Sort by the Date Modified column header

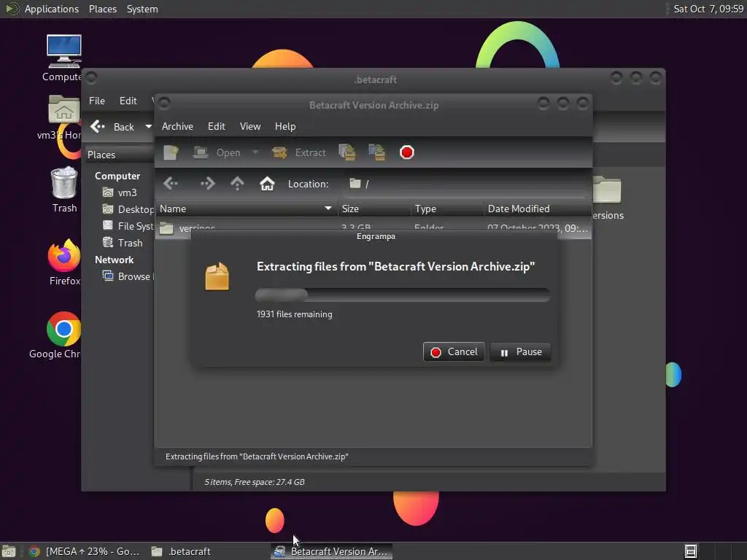pyautogui.click(x=538, y=209)
